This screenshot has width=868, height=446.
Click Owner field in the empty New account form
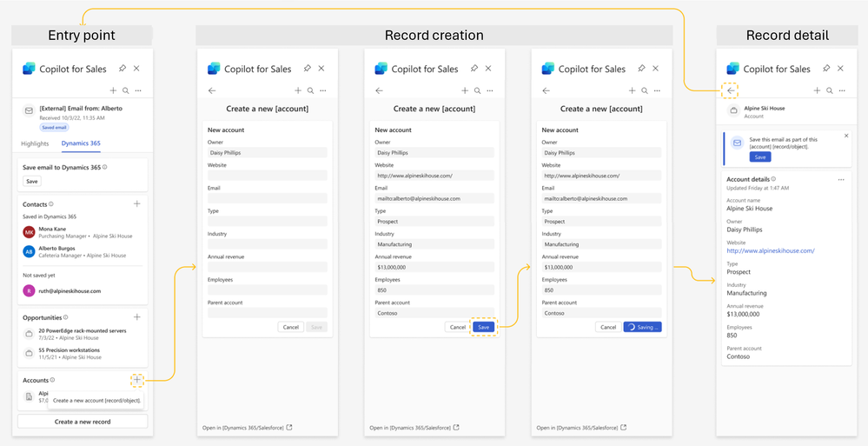pyautogui.click(x=268, y=152)
